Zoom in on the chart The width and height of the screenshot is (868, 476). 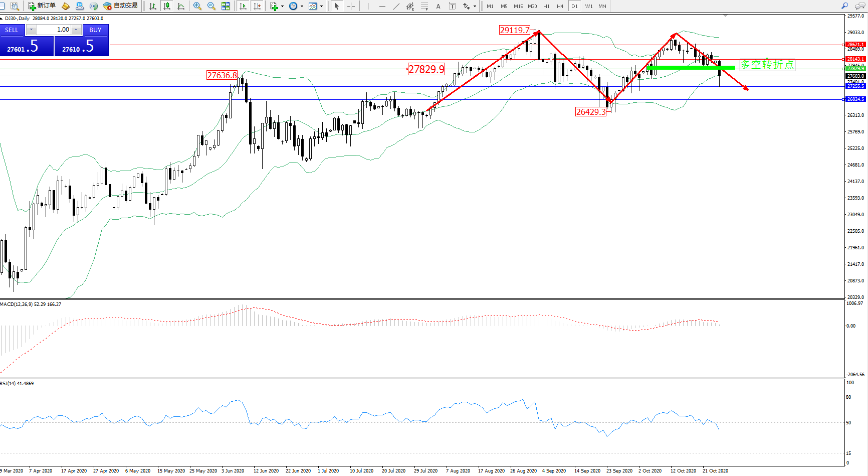pos(197,6)
